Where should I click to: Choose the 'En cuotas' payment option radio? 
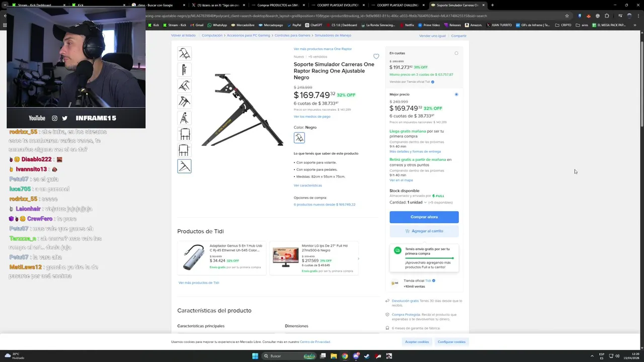(456, 53)
